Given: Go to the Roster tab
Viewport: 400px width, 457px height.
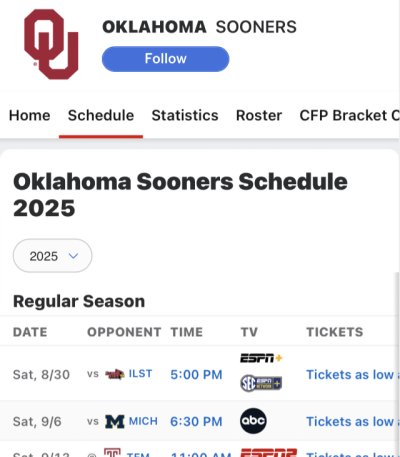Looking at the screenshot, I should [x=259, y=116].
